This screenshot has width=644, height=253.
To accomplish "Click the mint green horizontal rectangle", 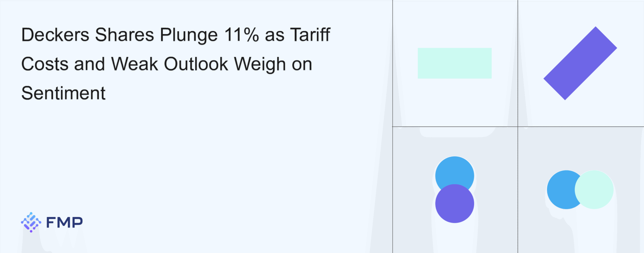I will coord(454,63).
